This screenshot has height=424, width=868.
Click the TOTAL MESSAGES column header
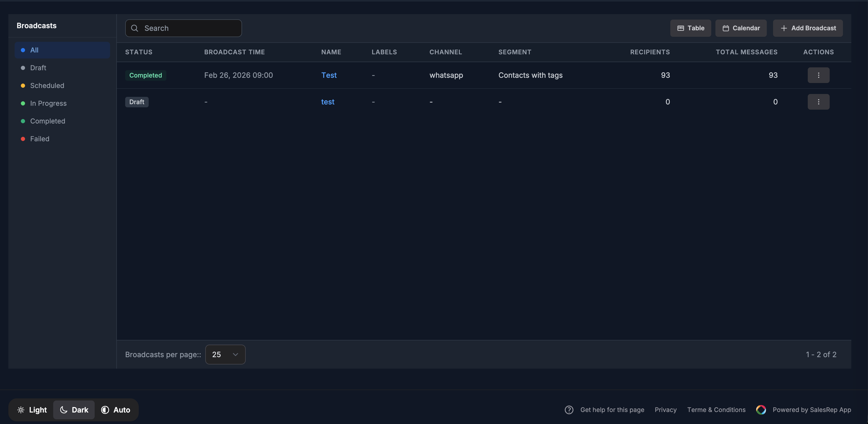[747, 52]
